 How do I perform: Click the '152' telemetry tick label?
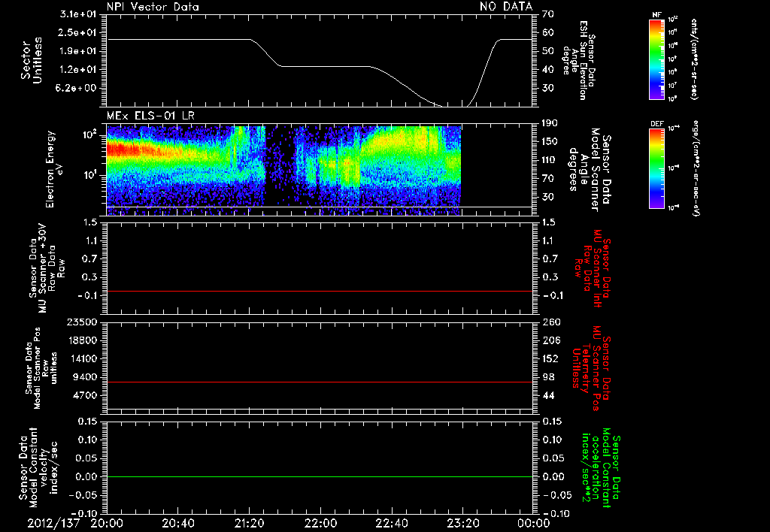tap(551, 358)
